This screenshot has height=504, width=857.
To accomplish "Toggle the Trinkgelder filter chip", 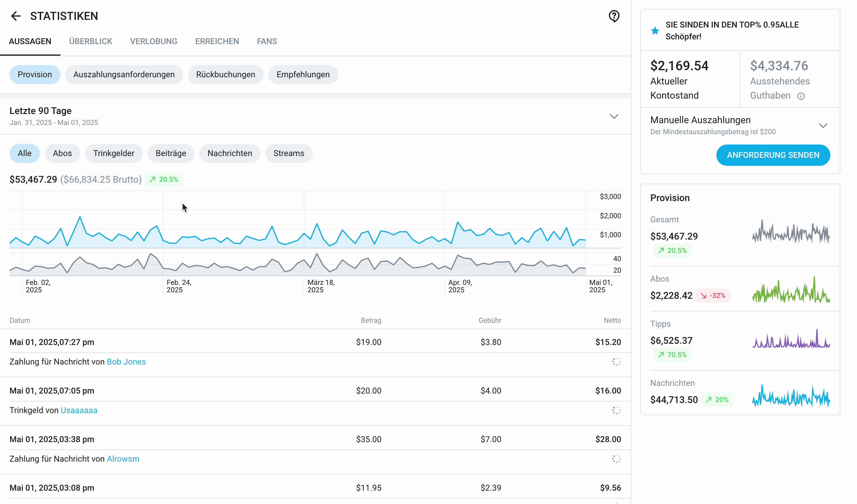I will pos(114,153).
